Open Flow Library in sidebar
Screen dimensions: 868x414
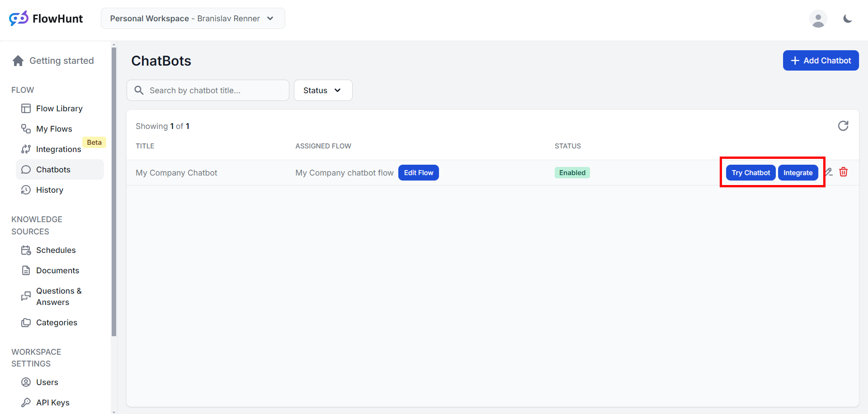click(x=59, y=109)
